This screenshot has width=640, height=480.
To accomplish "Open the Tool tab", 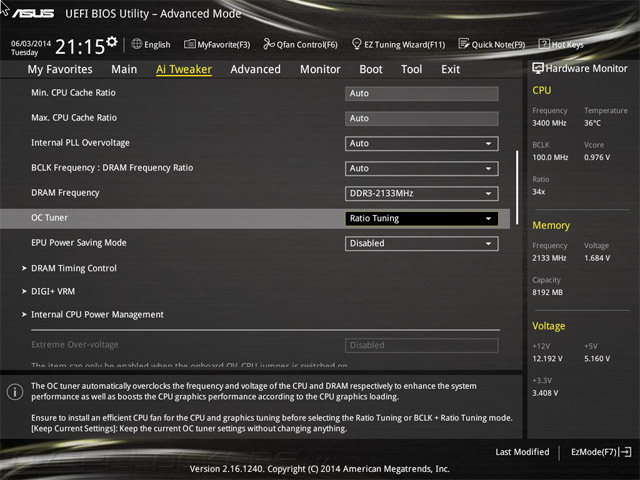I will coord(411,69).
